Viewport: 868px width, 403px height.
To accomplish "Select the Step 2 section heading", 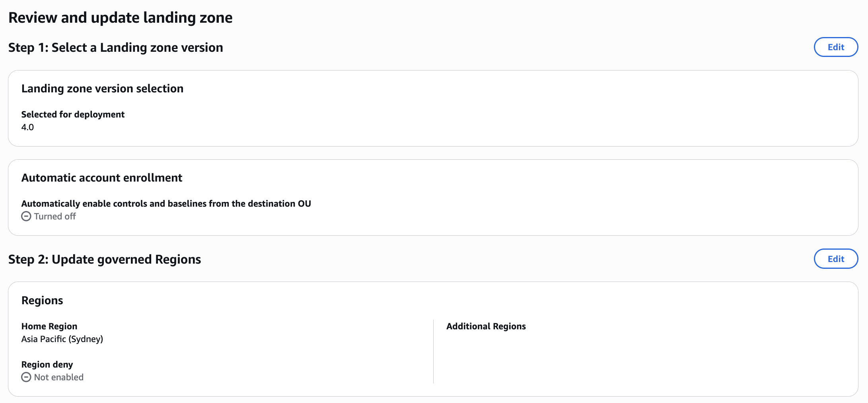I will (x=105, y=259).
